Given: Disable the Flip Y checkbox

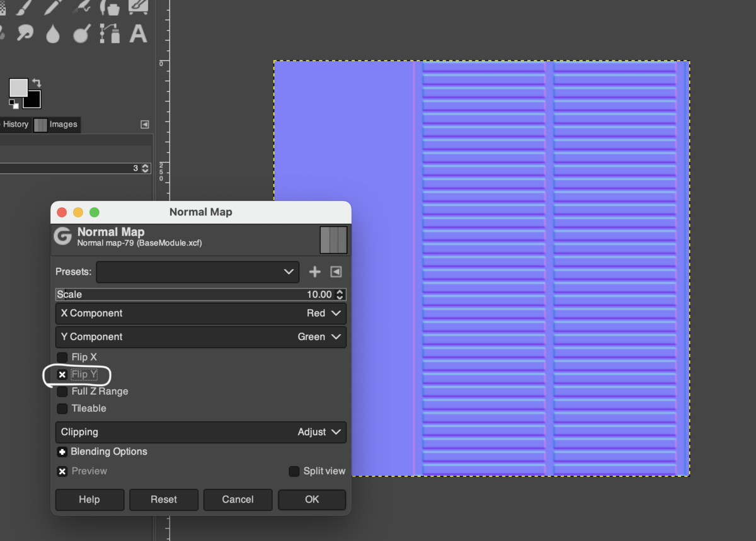Looking at the screenshot, I should tap(62, 374).
